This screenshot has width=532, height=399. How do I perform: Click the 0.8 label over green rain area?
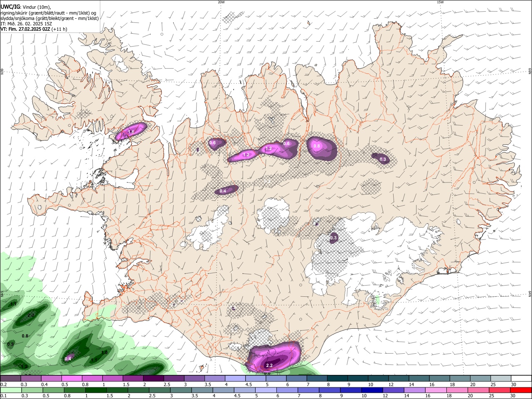25,336
